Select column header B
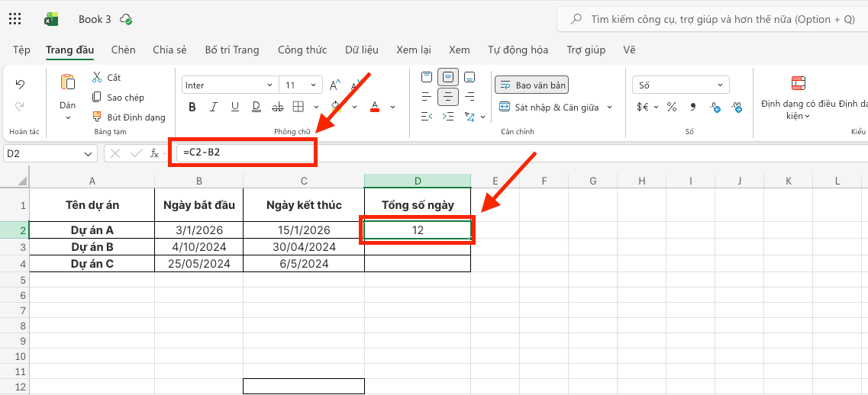868x395 pixels. (x=198, y=181)
